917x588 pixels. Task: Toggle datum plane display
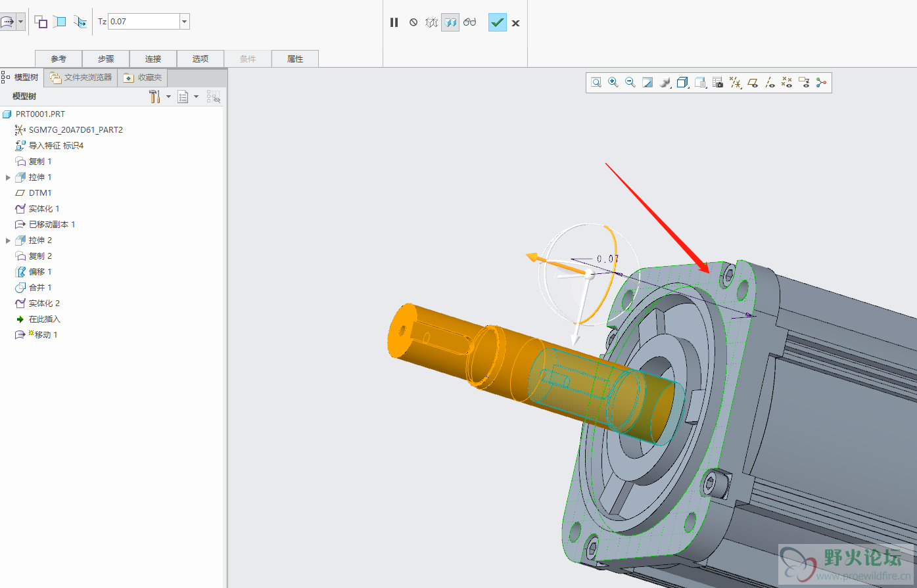click(x=753, y=82)
